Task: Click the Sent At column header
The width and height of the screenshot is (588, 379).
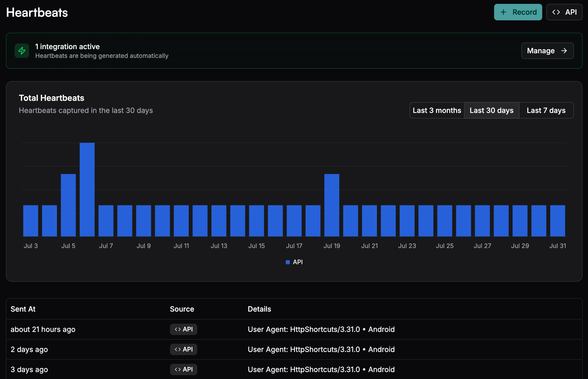Action: (x=23, y=309)
